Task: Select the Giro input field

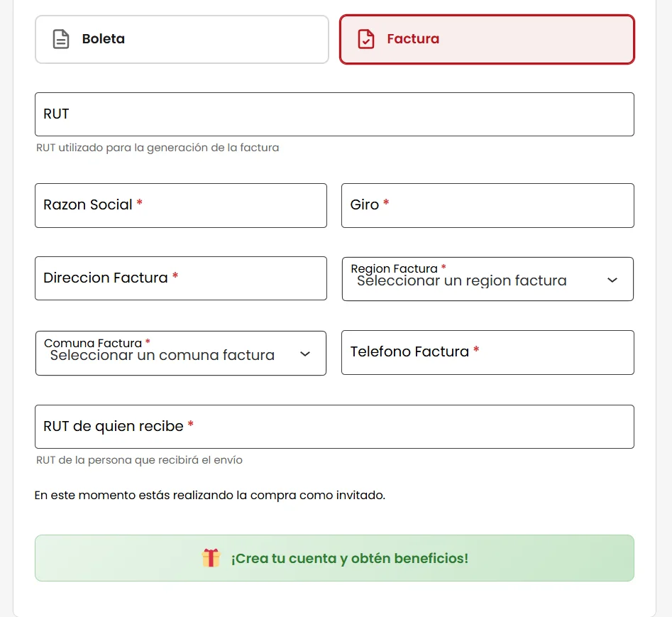Action: coord(488,205)
